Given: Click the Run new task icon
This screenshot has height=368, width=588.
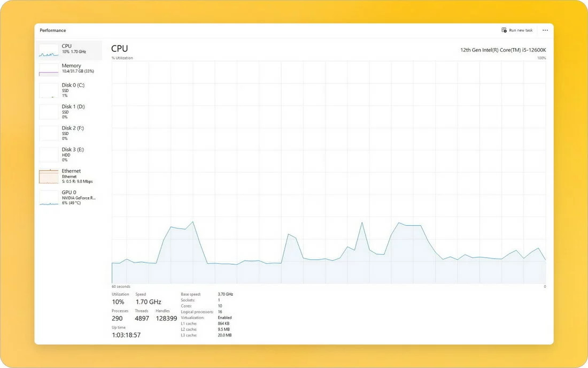Looking at the screenshot, I should pos(504,30).
